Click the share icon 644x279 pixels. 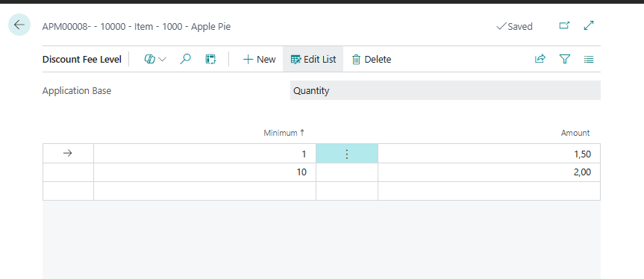tap(540, 59)
